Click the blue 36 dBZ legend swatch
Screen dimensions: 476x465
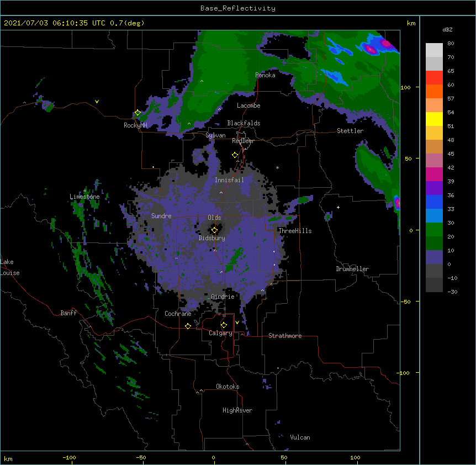(x=434, y=202)
